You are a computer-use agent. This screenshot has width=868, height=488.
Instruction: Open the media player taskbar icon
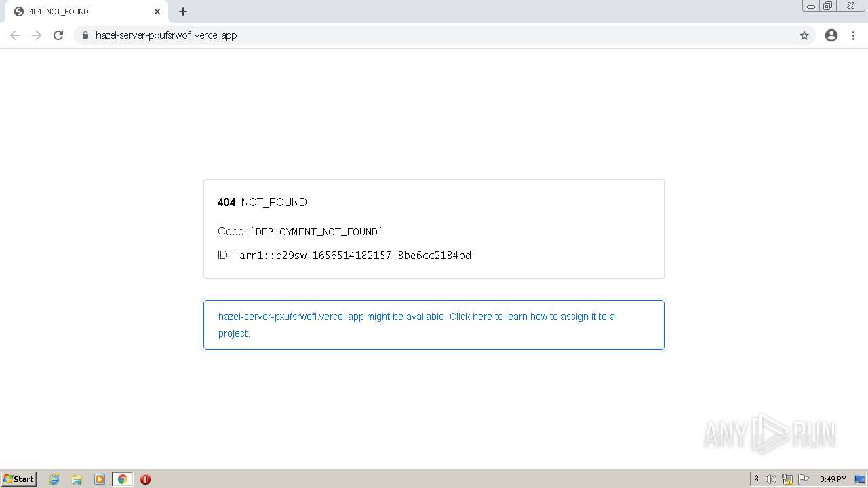pos(100,479)
